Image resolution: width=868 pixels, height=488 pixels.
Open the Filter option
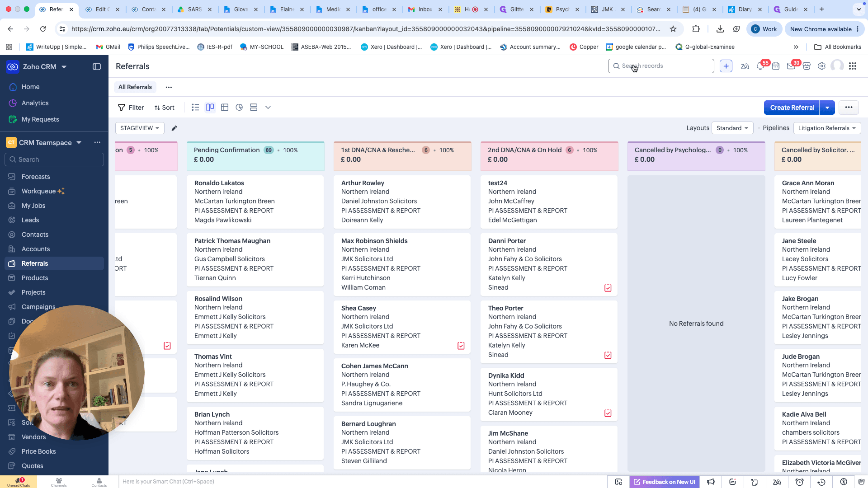coord(131,108)
